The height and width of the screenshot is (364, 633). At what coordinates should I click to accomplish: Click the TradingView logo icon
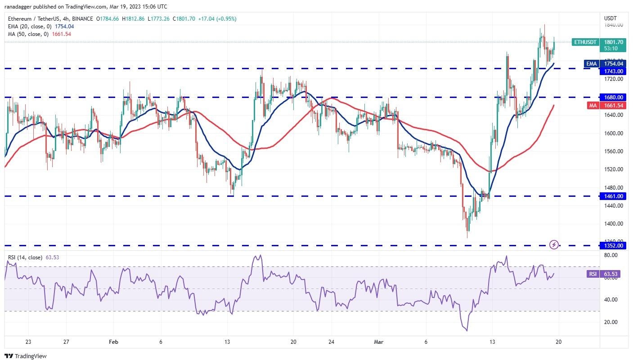click(x=9, y=356)
